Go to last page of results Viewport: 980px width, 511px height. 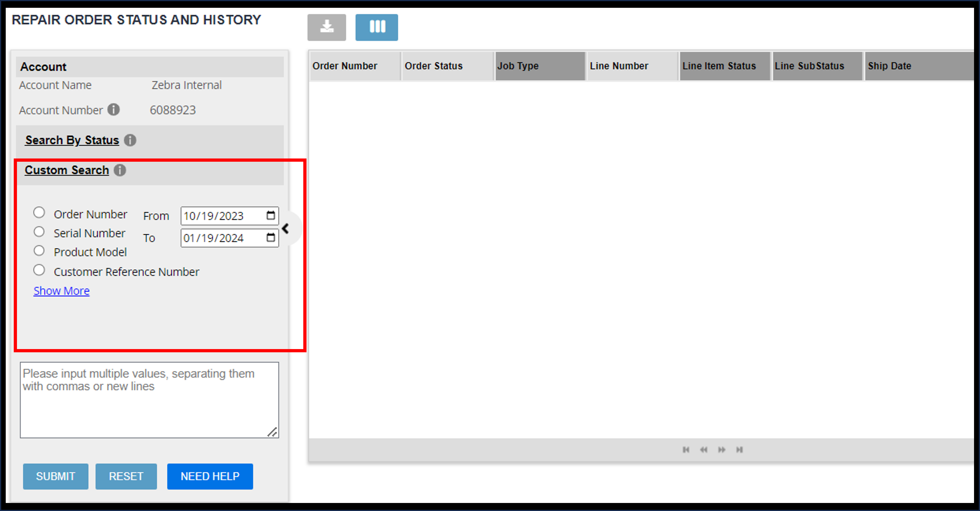[x=739, y=449]
